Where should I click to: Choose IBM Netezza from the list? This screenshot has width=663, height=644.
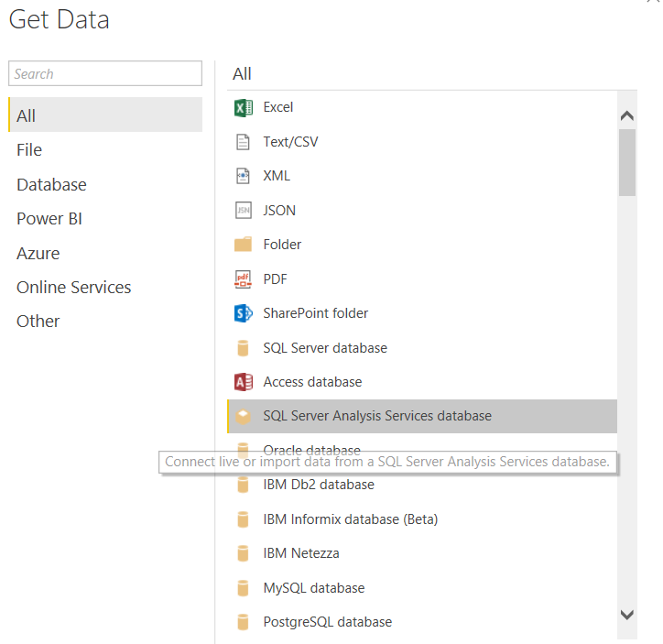click(x=422, y=553)
